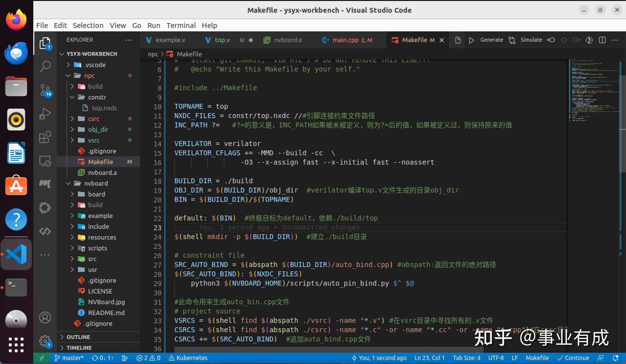Open the Terminal menu
This screenshot has width=626, height=364.
[x=181, y=25]
